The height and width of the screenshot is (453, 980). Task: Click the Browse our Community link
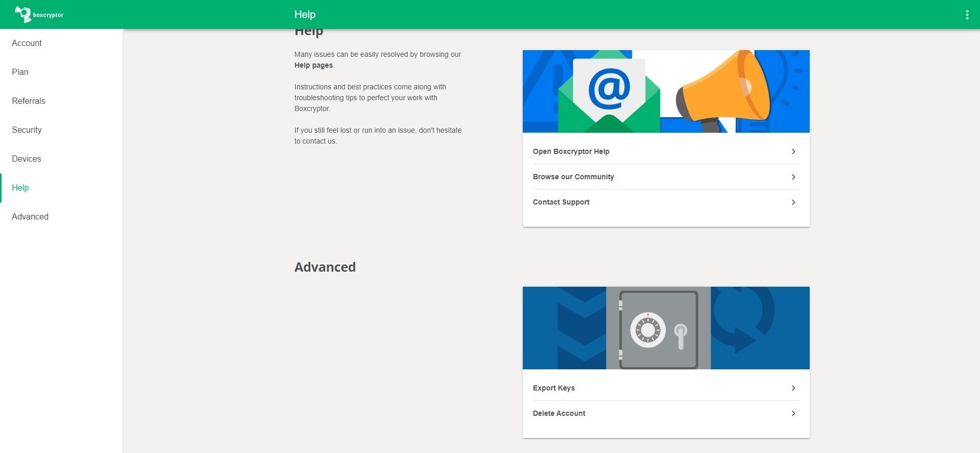pos(666,177)
